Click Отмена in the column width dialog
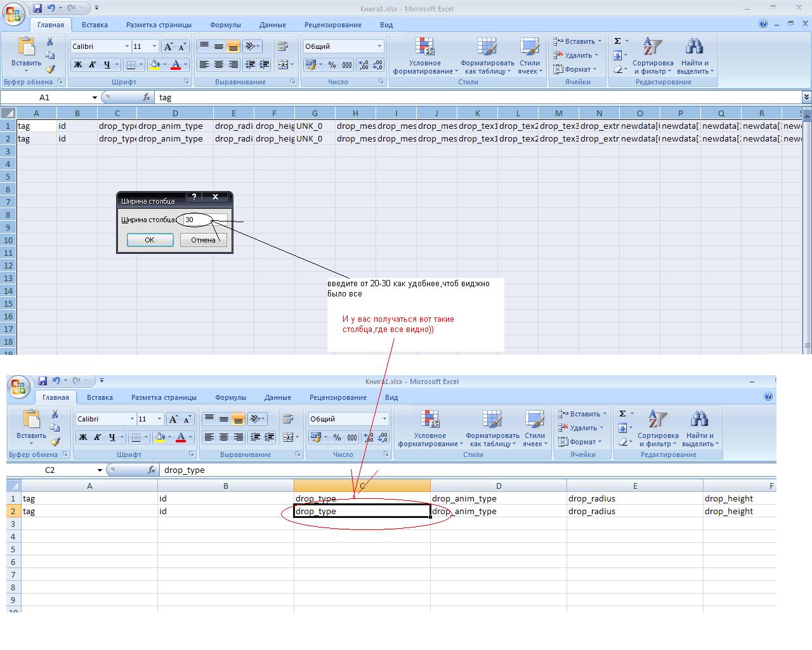 pos(203,240)
